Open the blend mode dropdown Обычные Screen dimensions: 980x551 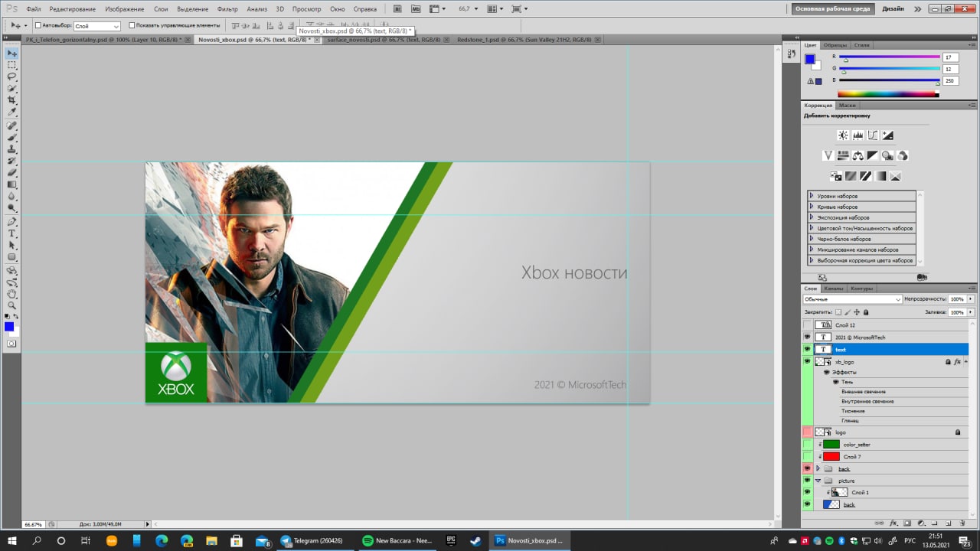click(852, 299)
